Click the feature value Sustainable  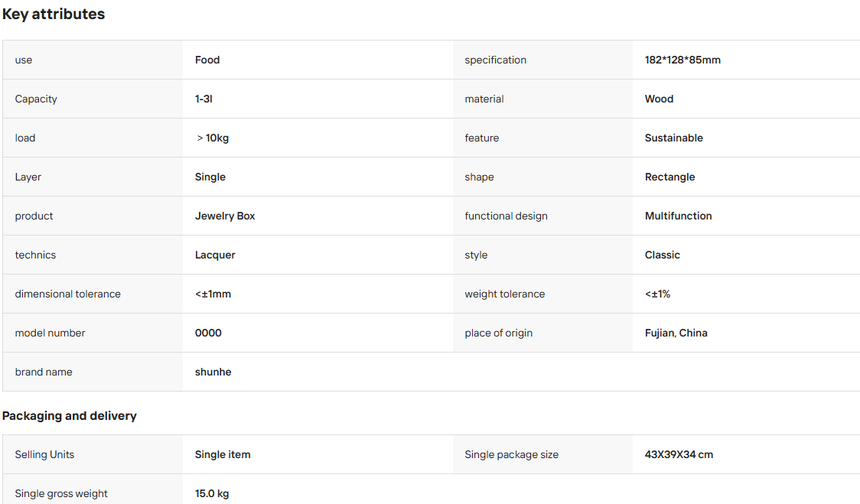(673, 138)
